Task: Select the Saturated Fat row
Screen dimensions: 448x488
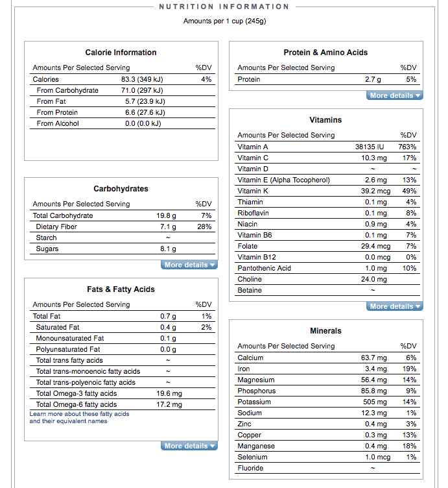Action: point(122,327)
